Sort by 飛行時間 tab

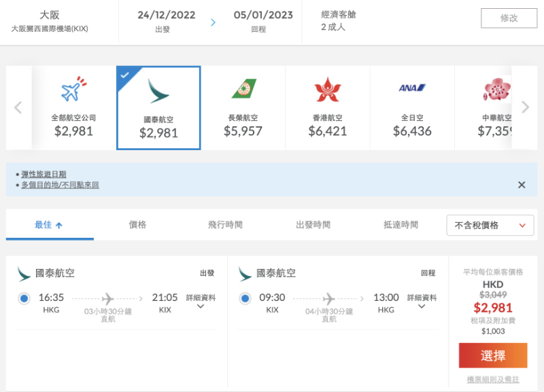[x=225, y=225]
